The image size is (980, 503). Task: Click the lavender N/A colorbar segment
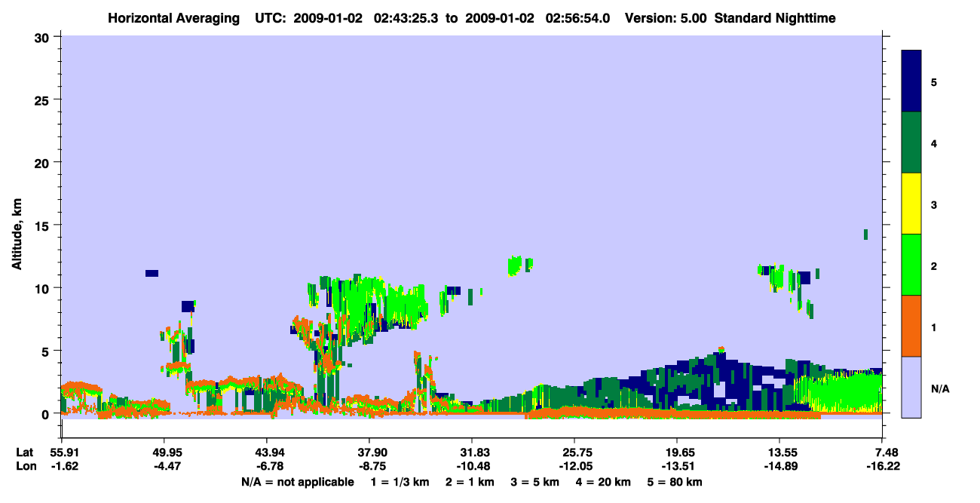click(911, 387)
